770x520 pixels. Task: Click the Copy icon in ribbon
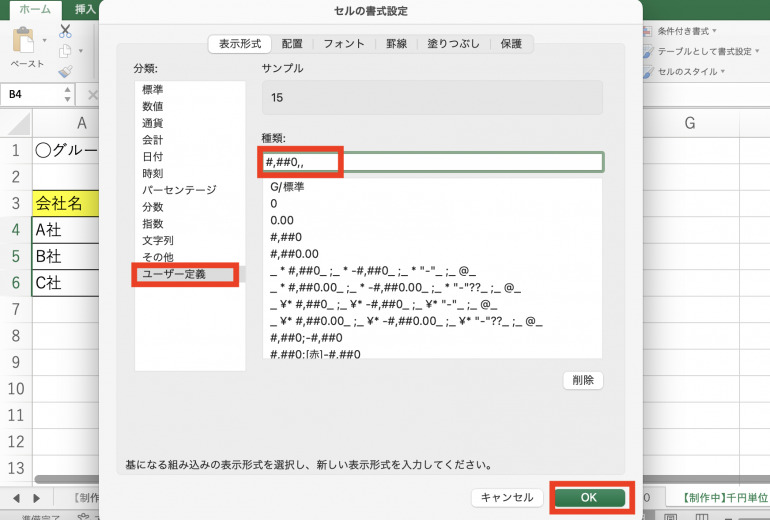(x=65, y=51)
